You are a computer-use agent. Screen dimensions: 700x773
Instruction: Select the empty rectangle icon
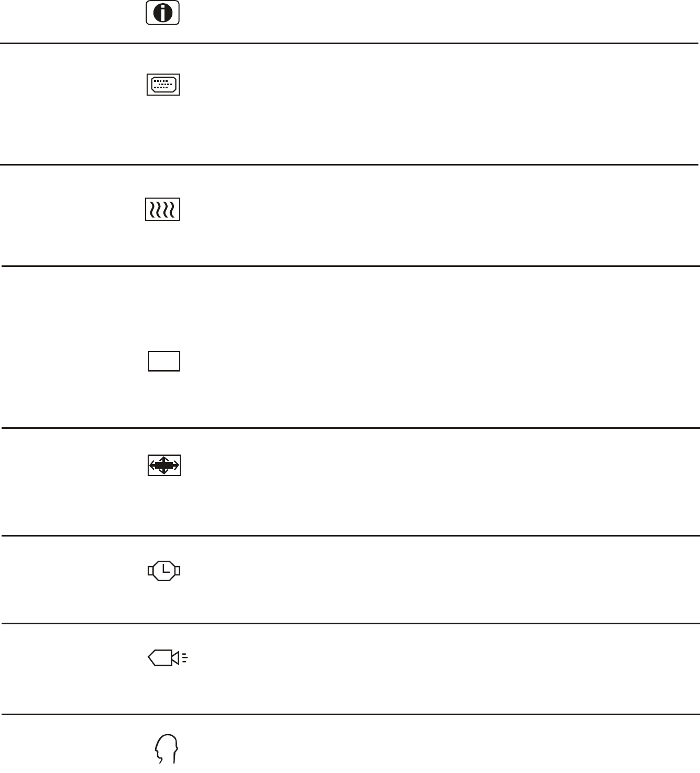[164, 362]
